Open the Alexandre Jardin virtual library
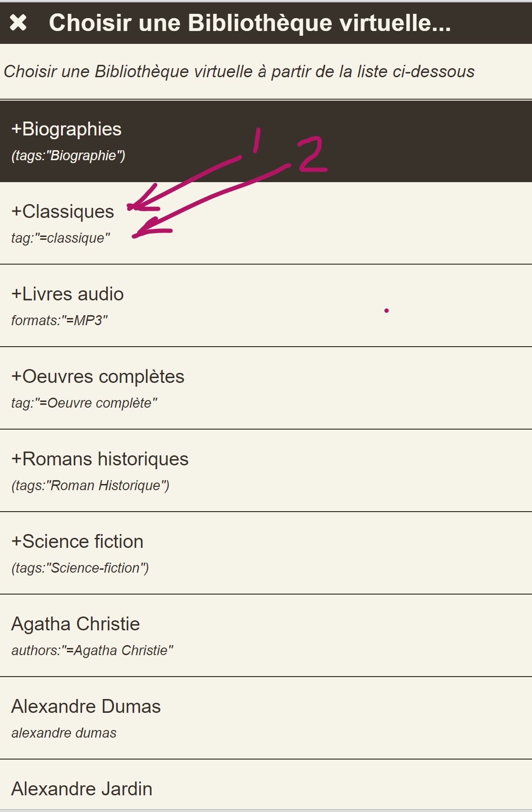Image resolution: width=532 pixels, height=812 pixels. 82,789
